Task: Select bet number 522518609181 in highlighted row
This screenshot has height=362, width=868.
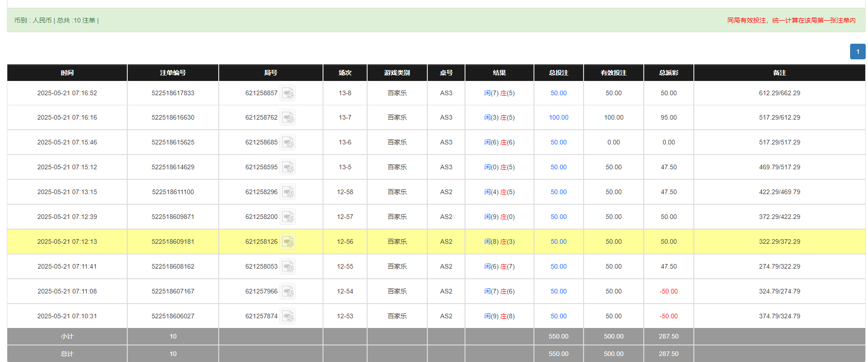Action: coord(173,242)
